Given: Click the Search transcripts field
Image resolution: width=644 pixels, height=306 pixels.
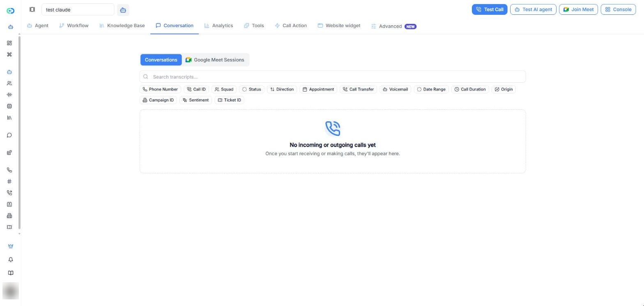Looking at the screenshot, I should [x=333, y=76].
